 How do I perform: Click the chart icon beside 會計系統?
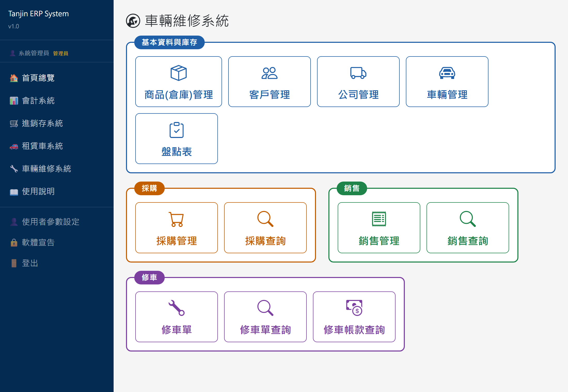point(14,101)
